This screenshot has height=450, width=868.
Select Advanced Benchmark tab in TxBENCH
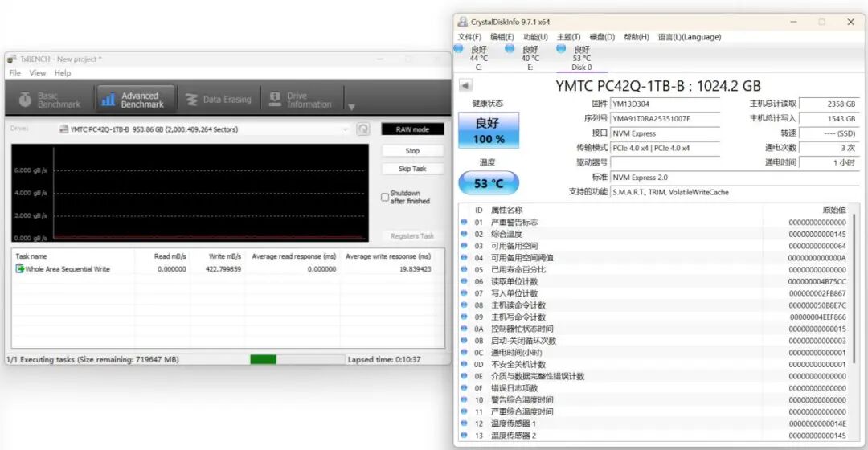coord(136,100)
